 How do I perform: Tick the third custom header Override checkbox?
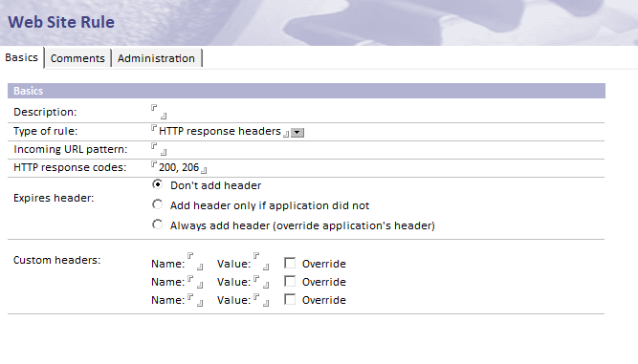pos(290,299)
